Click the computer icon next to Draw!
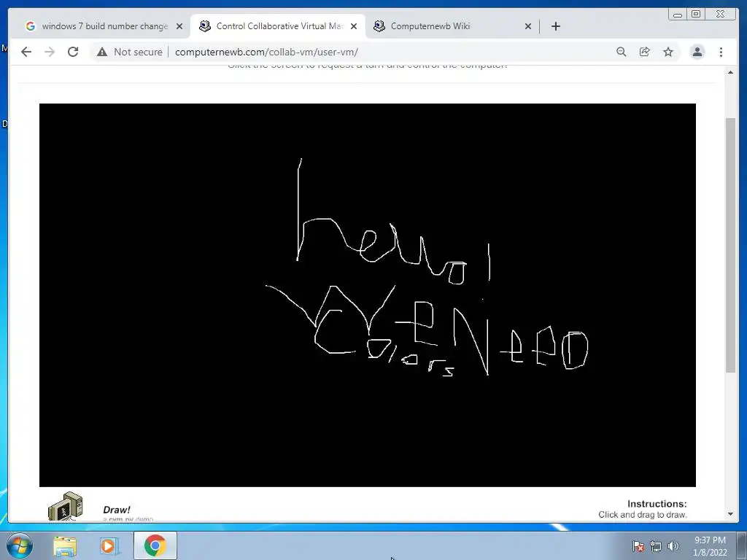The image size is (747, 560). coord(65,507)
